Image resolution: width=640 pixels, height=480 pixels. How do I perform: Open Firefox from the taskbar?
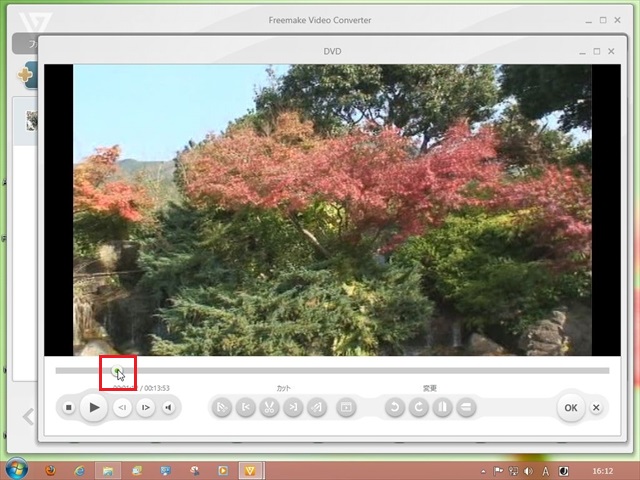pos(51,469)
